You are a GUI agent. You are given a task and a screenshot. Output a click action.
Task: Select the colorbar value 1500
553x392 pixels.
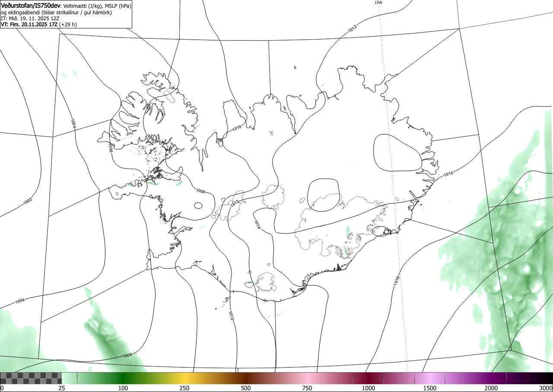[430, 388]
